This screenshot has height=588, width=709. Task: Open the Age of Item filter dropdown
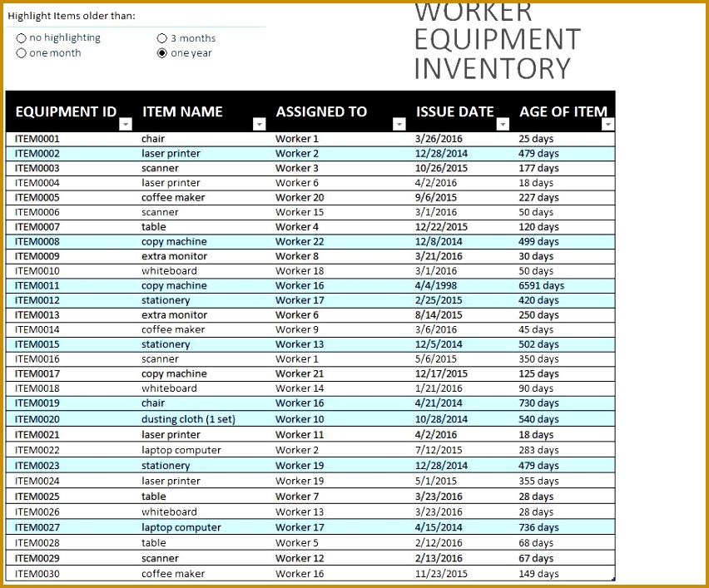click(x=608, y=124)
